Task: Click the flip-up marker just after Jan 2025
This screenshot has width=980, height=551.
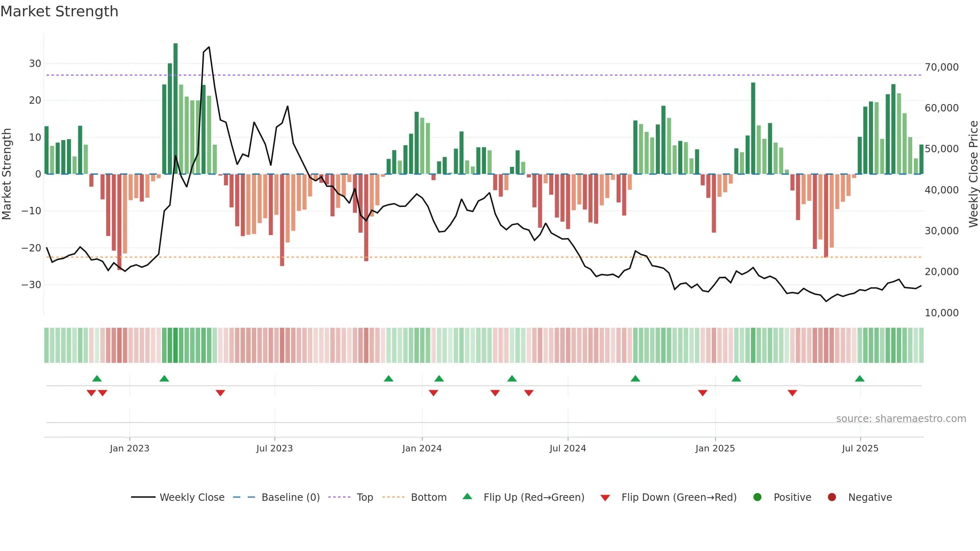Action: 736,379
